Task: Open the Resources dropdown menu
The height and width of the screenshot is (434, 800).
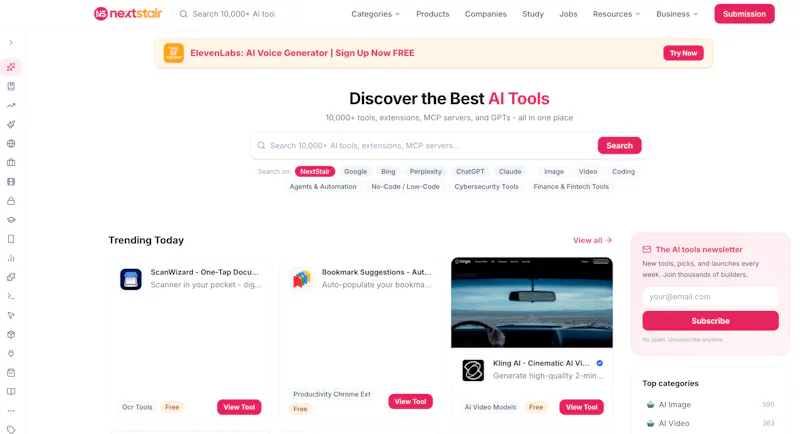Action: click(616, 14)
